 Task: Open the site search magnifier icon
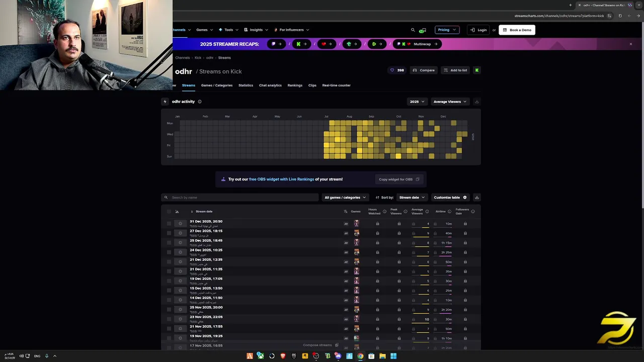tap(413, 30)
